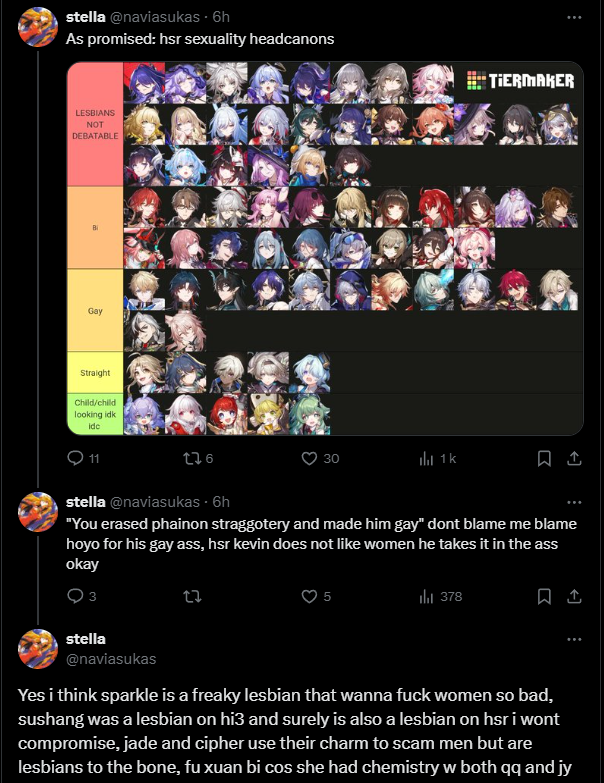View analytics of the 1k views tweet

click(438, 458)
